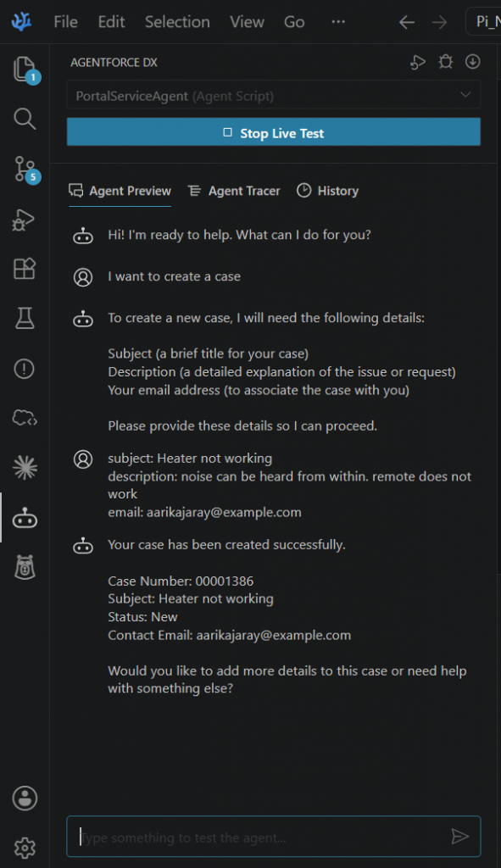Click the send message arrow icon

(x=460, y=836)
